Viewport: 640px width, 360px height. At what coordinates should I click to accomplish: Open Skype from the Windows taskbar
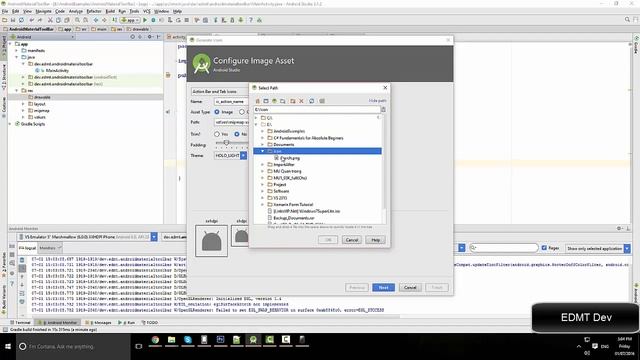coord(188,340)
